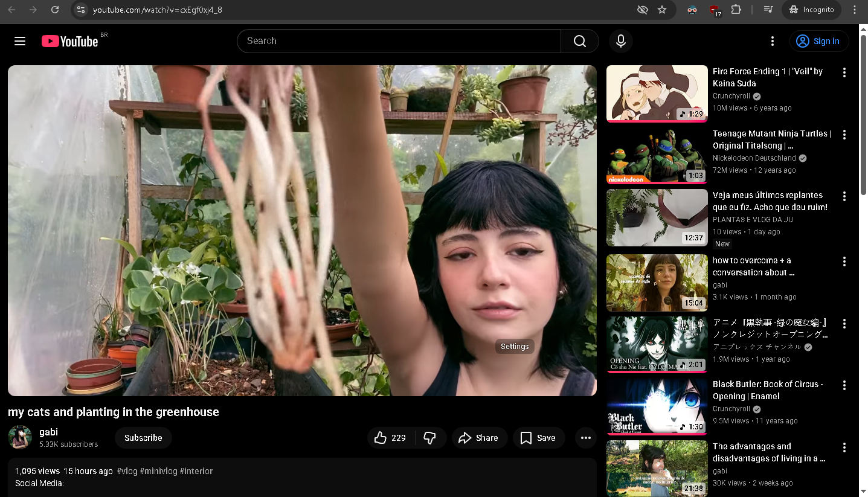Share this video

click(479, 438)
